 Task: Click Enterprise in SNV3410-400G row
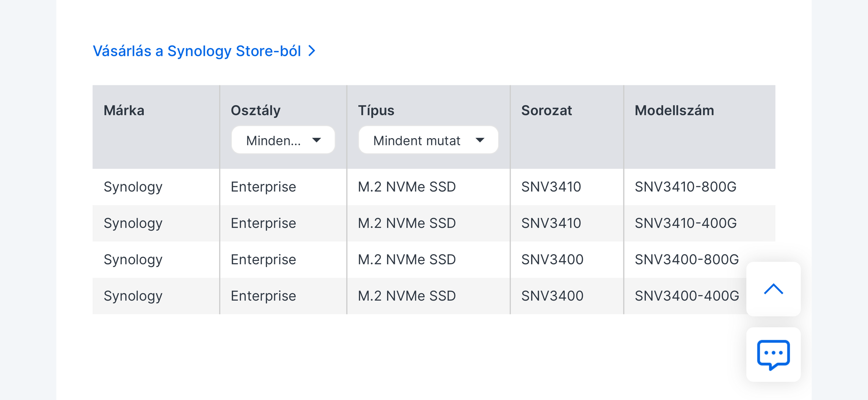tap(263, 223)
